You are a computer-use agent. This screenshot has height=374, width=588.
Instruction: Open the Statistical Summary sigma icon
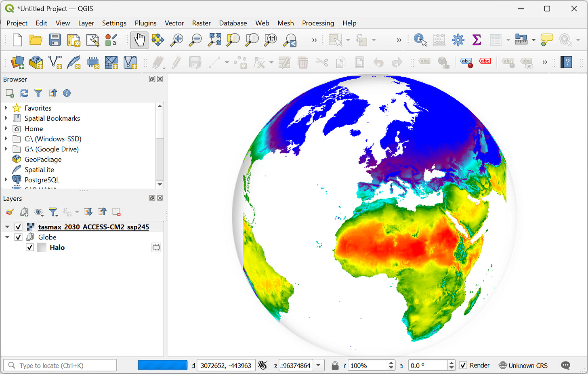477,40
